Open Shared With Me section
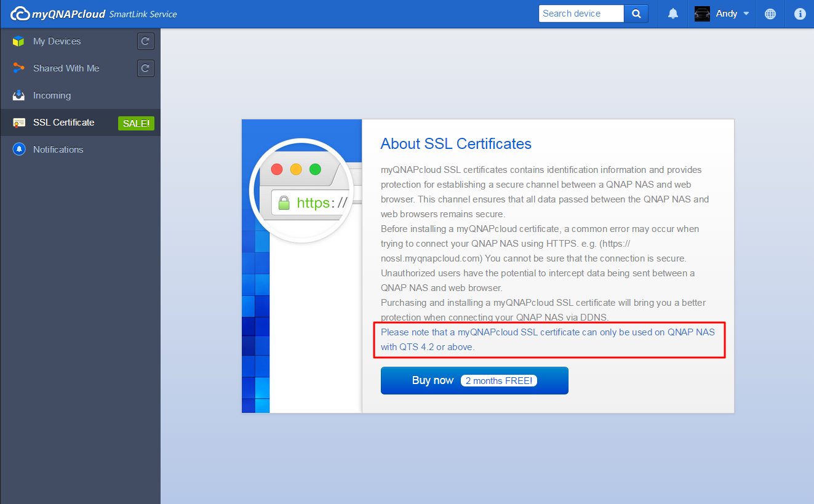 (x=66, y=68)
